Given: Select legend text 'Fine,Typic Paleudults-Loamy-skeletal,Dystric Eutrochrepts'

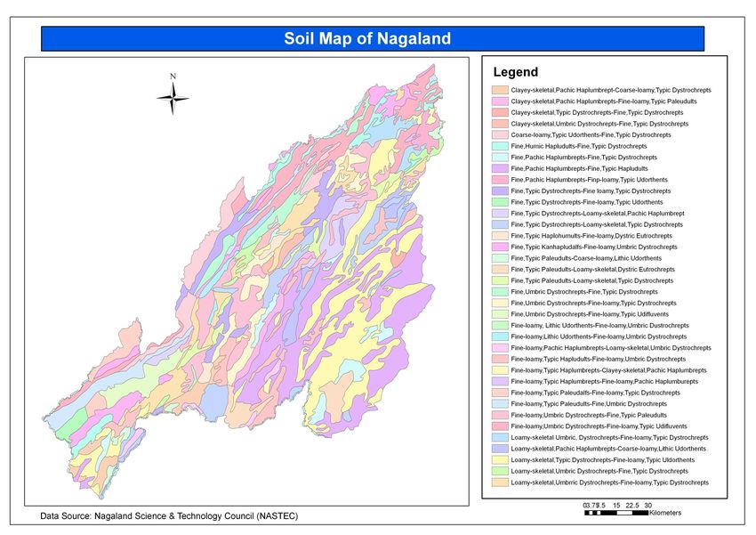Looking at the screenshot, I should pyautogui.click(x=593, y=269).
